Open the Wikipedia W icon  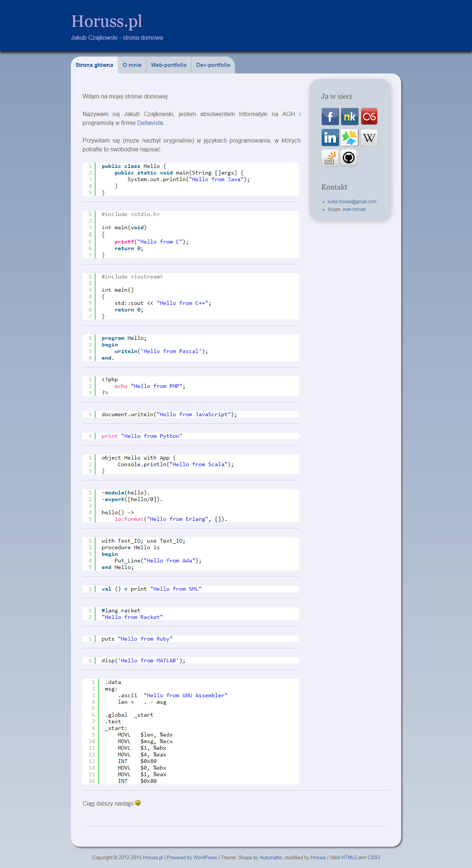(369, 138)
